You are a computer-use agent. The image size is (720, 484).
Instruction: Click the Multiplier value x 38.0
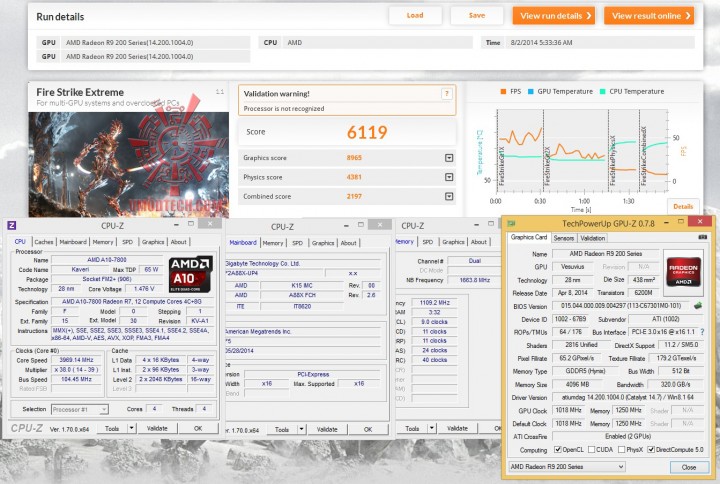click(x=76, y=370)
